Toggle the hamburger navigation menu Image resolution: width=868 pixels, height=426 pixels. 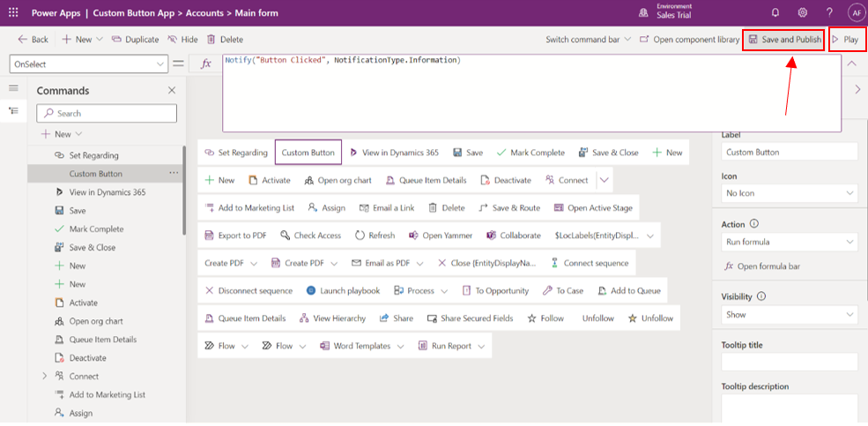(x=13, y=88)
